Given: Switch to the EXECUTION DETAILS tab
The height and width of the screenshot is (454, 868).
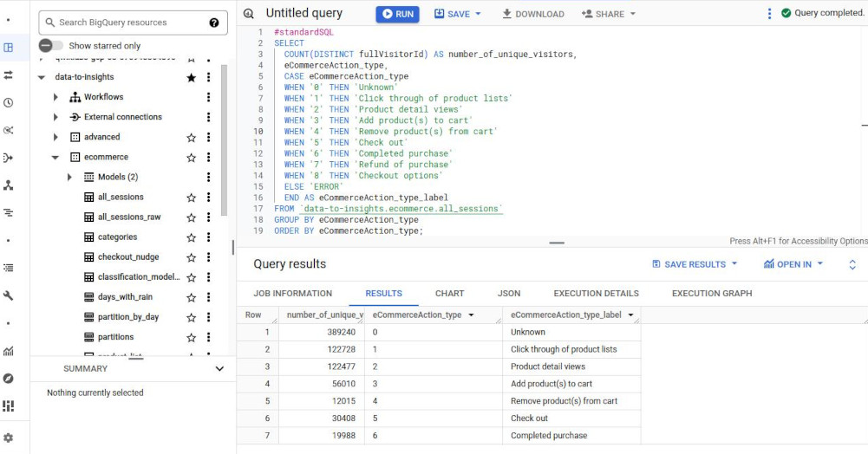Looking at the screenshot, I should (596, 294).
